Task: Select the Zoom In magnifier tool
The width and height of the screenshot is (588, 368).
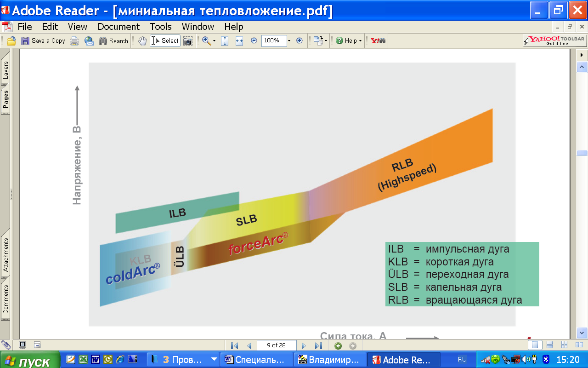Action: click(x=206, y=41)
